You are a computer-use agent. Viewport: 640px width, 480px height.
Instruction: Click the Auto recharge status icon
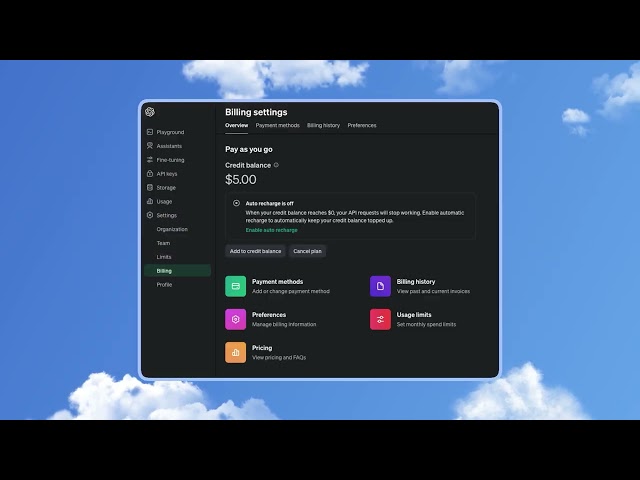click(x=236, y=203)
